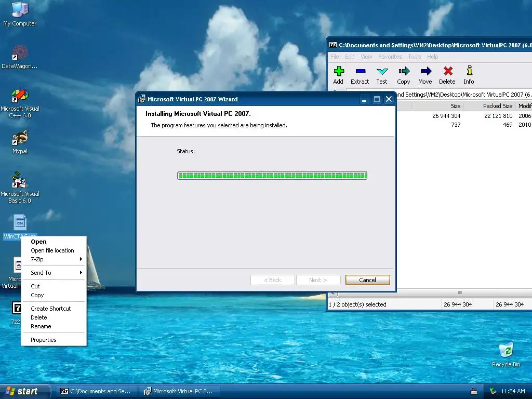
Task: Open the View menu in 7-Zip
Action: click(366, 57)
